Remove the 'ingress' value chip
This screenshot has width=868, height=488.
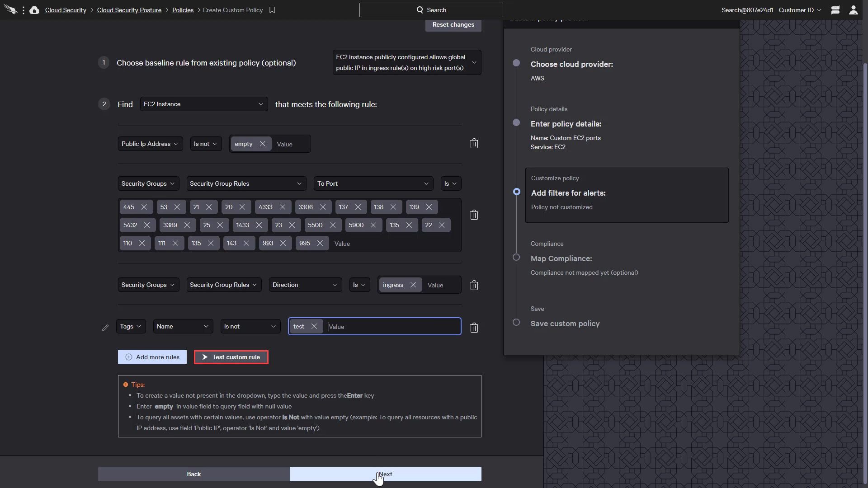tap(413, 285)
